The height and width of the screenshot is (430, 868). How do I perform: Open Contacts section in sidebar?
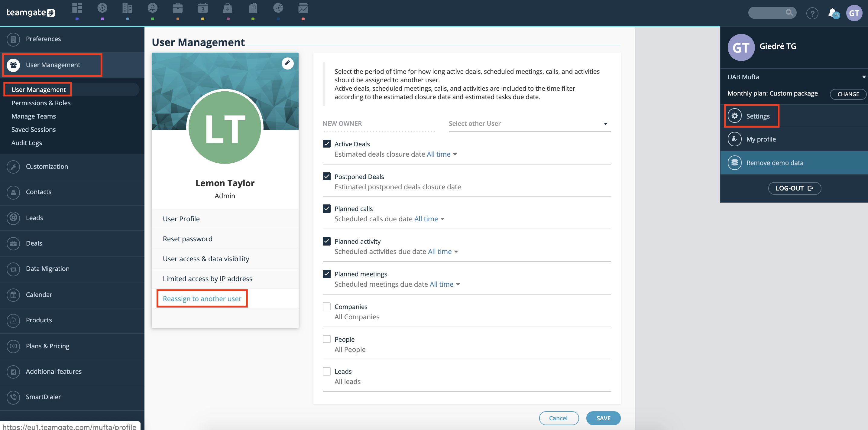point(72,192)
